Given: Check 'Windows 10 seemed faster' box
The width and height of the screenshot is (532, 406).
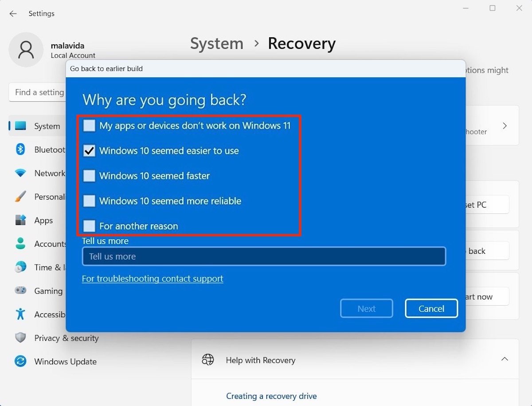Looking at the screenshot, I should click(x=90, y=176).
